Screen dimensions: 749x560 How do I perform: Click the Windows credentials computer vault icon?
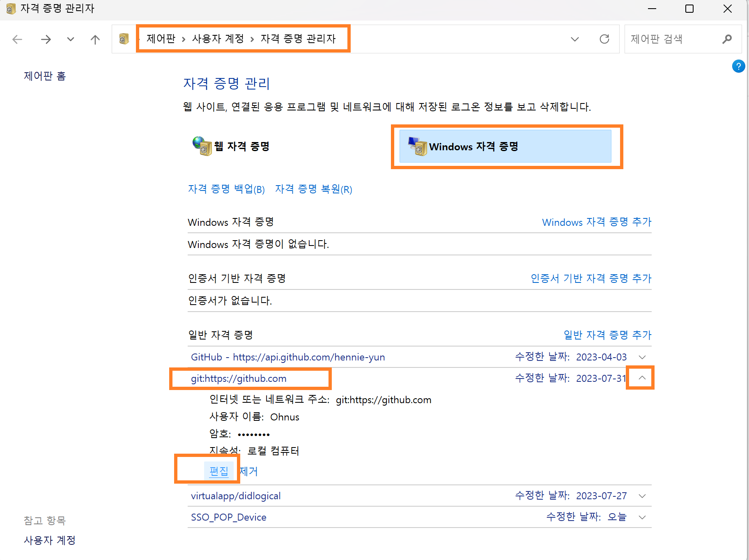pyautogui.click(x=418, y=147)
